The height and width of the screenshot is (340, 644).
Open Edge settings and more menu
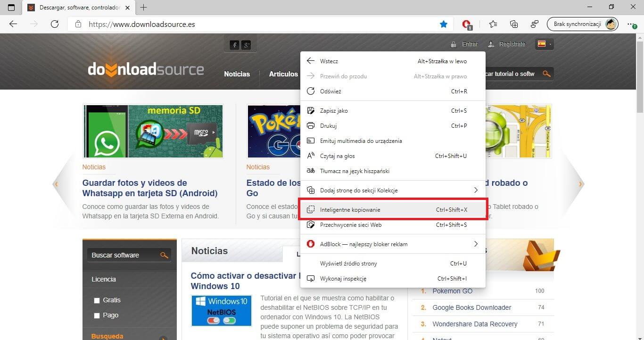[x=631, y=24]
